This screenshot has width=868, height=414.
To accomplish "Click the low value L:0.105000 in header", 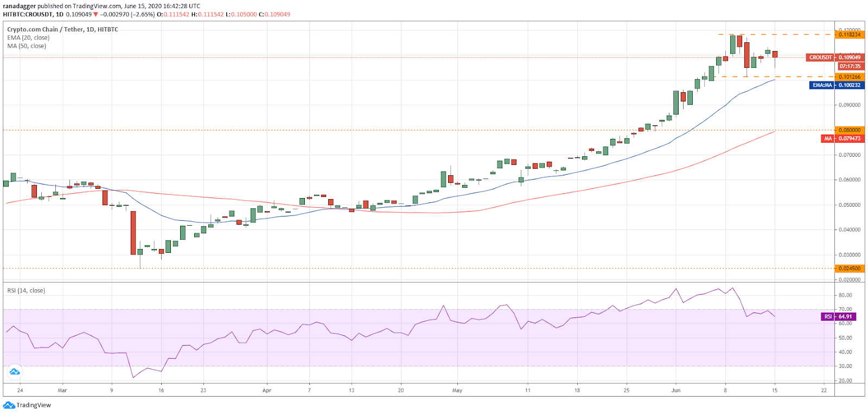I will (241, 14).
